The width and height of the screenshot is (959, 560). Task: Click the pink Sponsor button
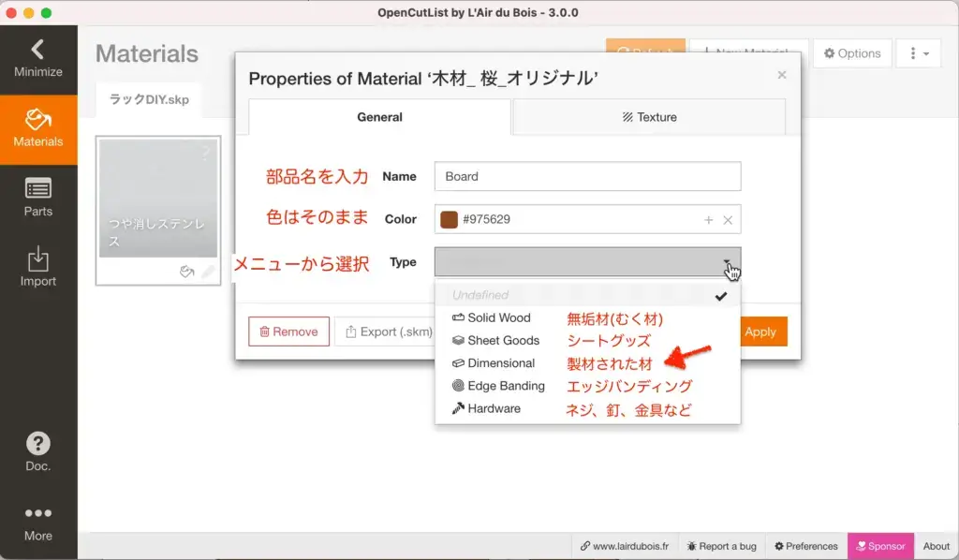coord(880,546)
